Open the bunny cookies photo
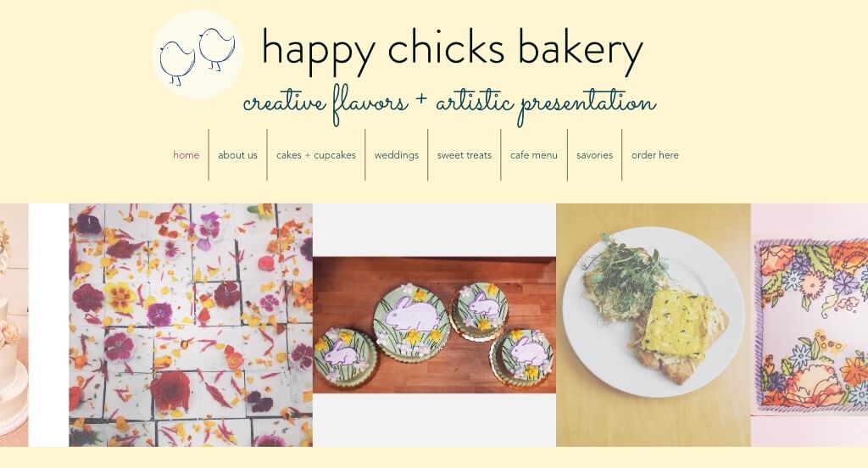868x468 pixels. pos(434,325)
